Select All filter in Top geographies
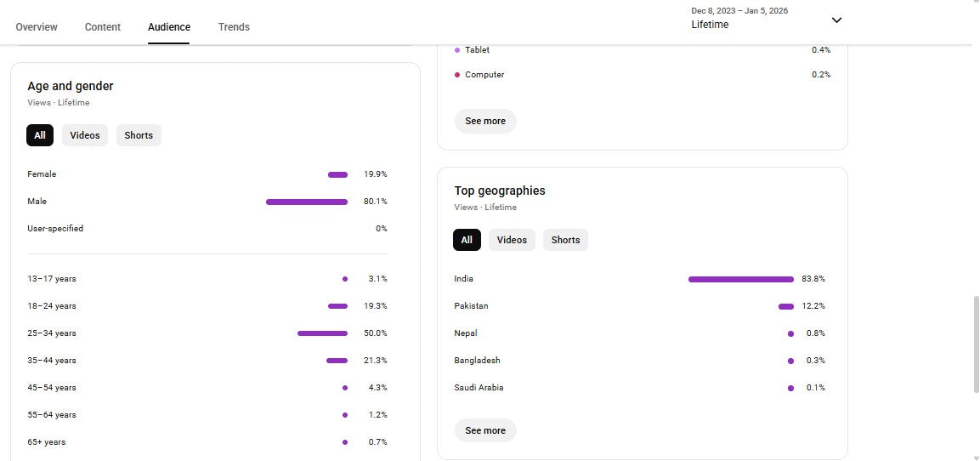The width and height of the screenshot is (980, 461). point(467,240)
